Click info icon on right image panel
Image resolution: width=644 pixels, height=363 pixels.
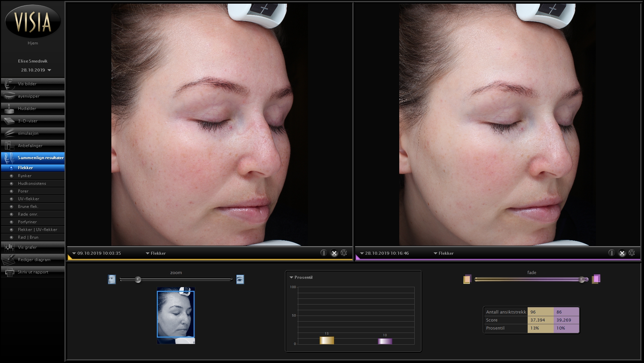611,253
